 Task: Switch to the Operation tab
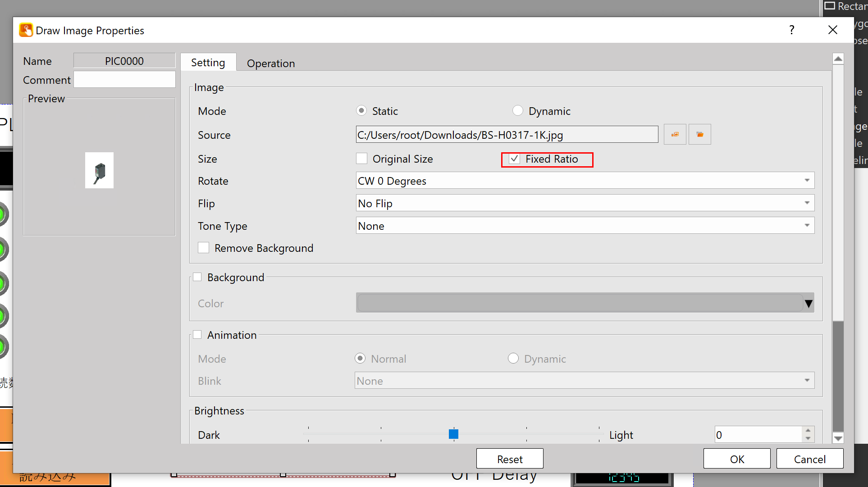(270, 63)
